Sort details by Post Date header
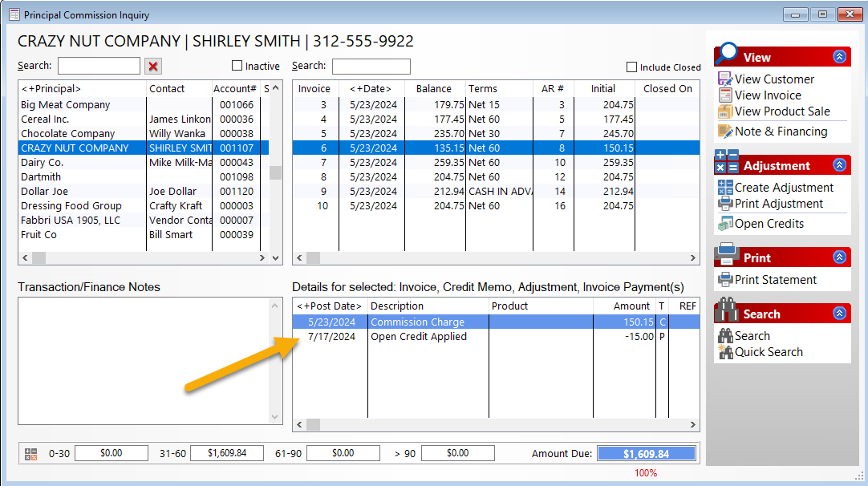868x486 pixels. click(330, 306)
